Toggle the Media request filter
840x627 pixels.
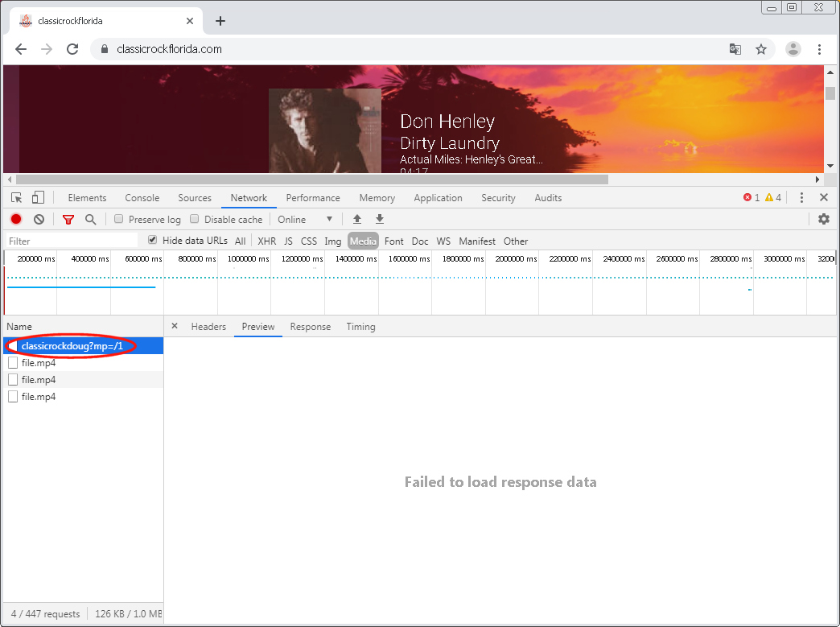(363, 241)
